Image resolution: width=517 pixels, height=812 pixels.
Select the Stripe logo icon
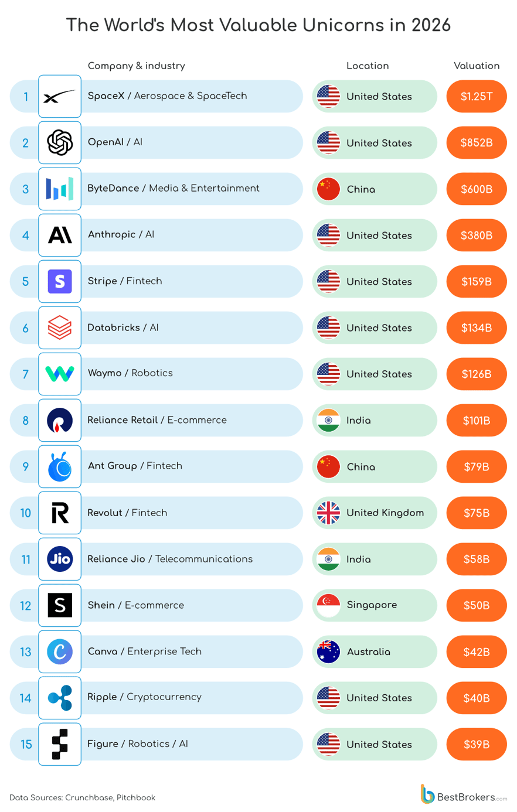click(60, 281)
